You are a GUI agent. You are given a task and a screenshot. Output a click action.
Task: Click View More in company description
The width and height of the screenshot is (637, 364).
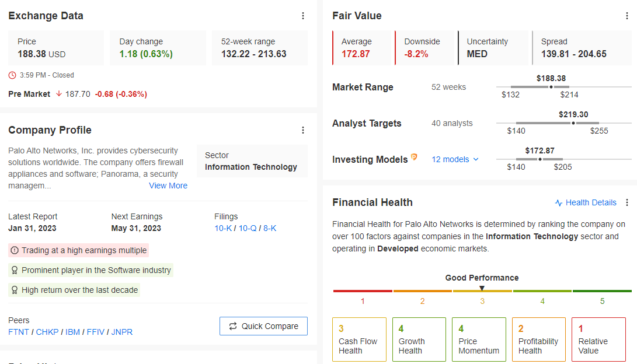(168, 185)
